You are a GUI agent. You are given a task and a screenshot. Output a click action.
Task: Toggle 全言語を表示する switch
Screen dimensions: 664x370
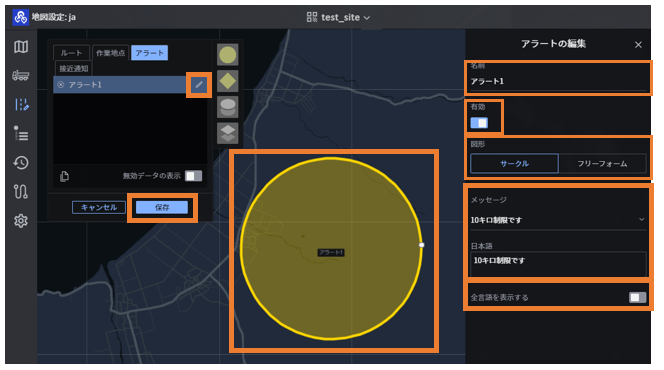click(x=638, y=297)
